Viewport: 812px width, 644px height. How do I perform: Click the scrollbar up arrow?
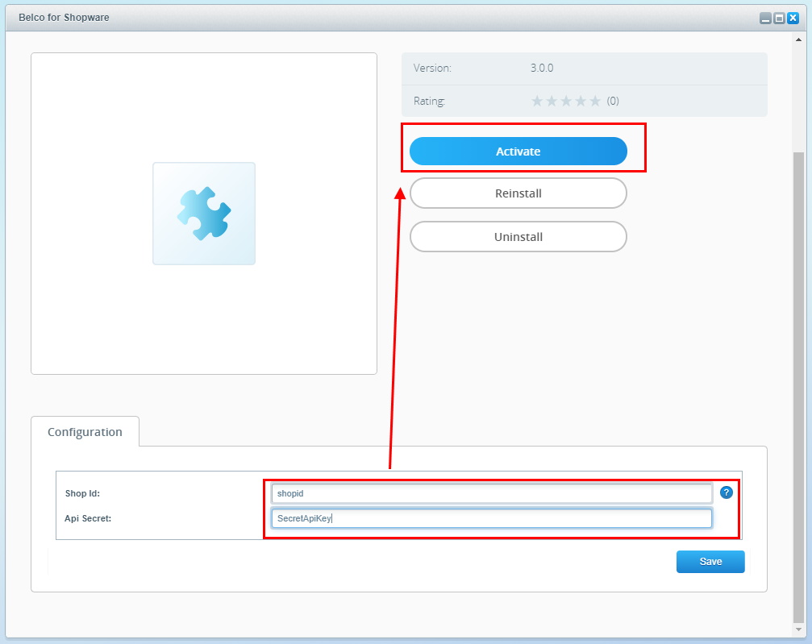[798, 39]
